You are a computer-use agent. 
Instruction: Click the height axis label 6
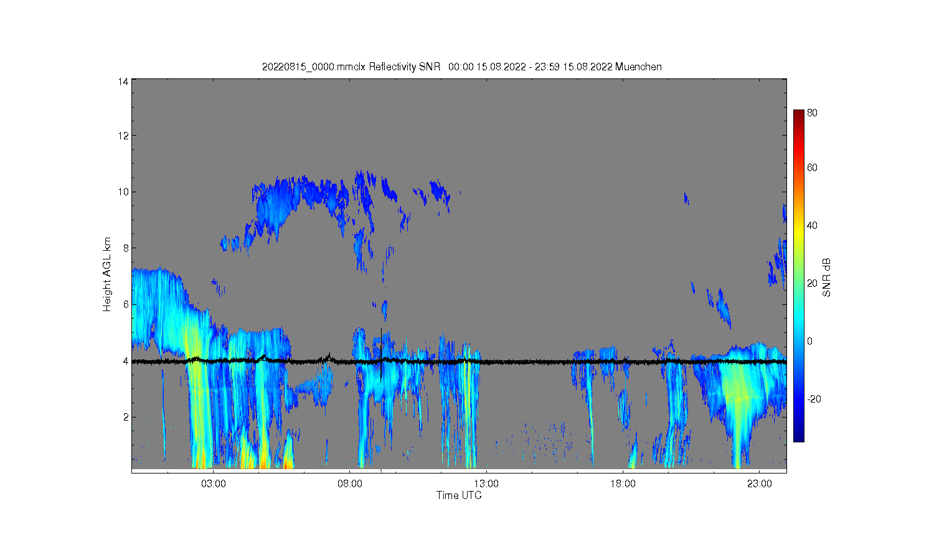[x=126, y=304]
